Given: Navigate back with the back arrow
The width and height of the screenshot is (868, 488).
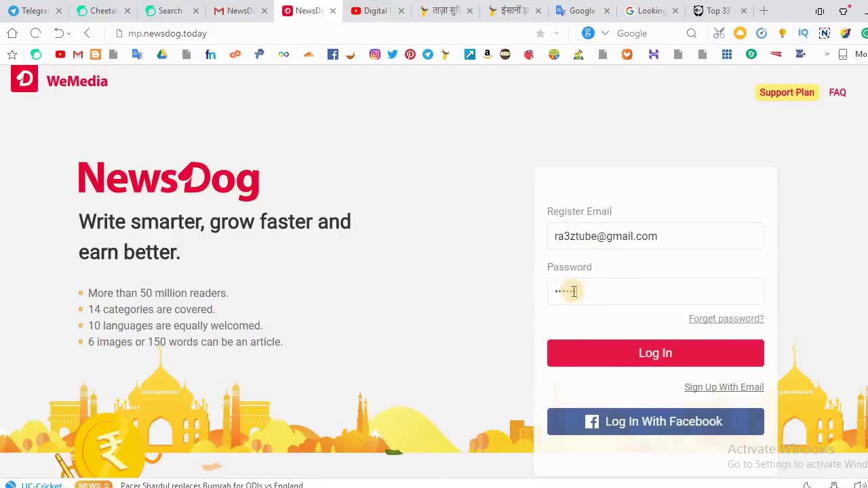Looking at the screenshot, I should [x=87, y=33].
